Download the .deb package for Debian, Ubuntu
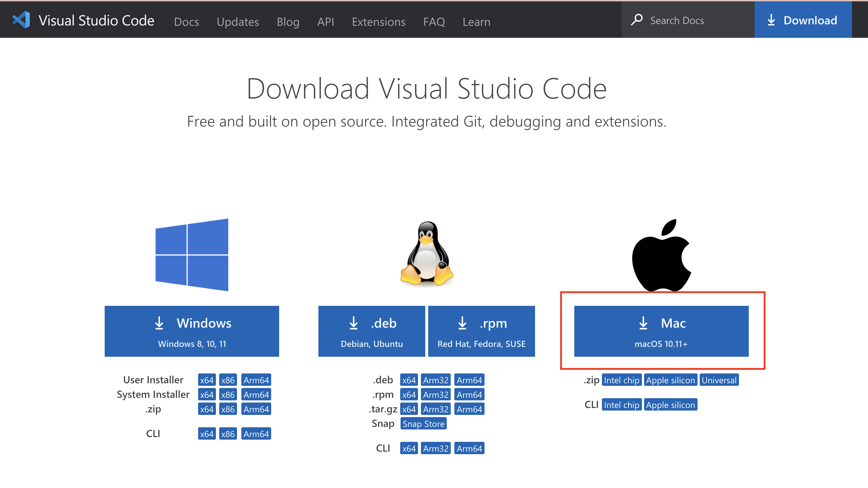This screenshot has width=868, height=488. 371,331
